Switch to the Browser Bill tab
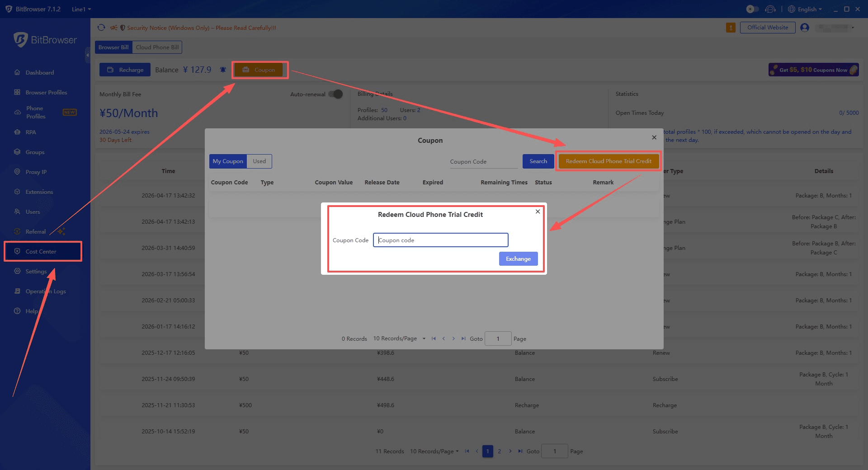Screen dimensions: 868x470 pos(113,47)
